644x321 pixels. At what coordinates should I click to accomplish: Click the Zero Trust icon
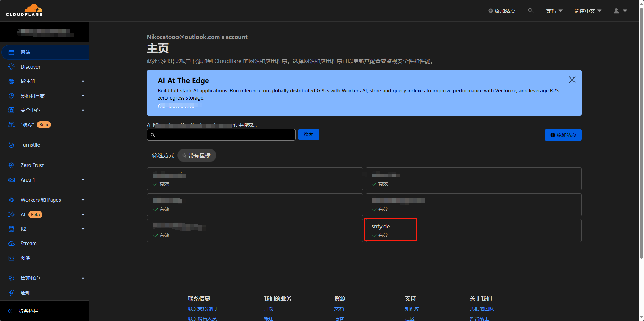coord(11,165)
